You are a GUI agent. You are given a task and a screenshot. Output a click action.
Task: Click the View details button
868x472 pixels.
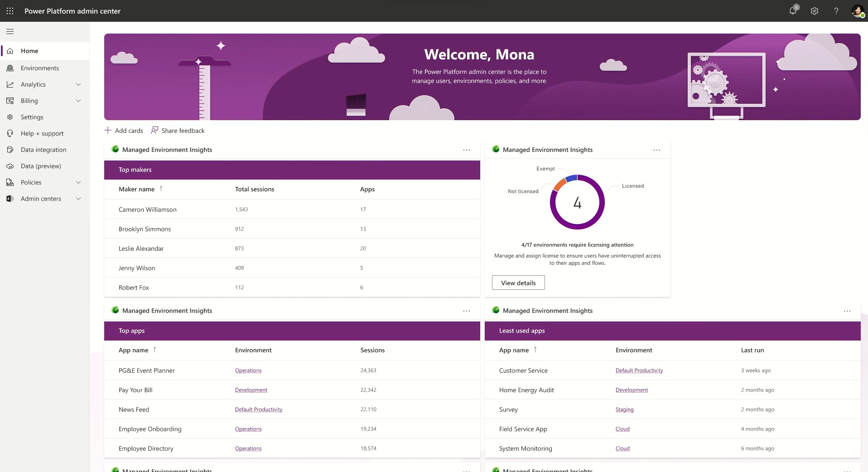[518, 282]
